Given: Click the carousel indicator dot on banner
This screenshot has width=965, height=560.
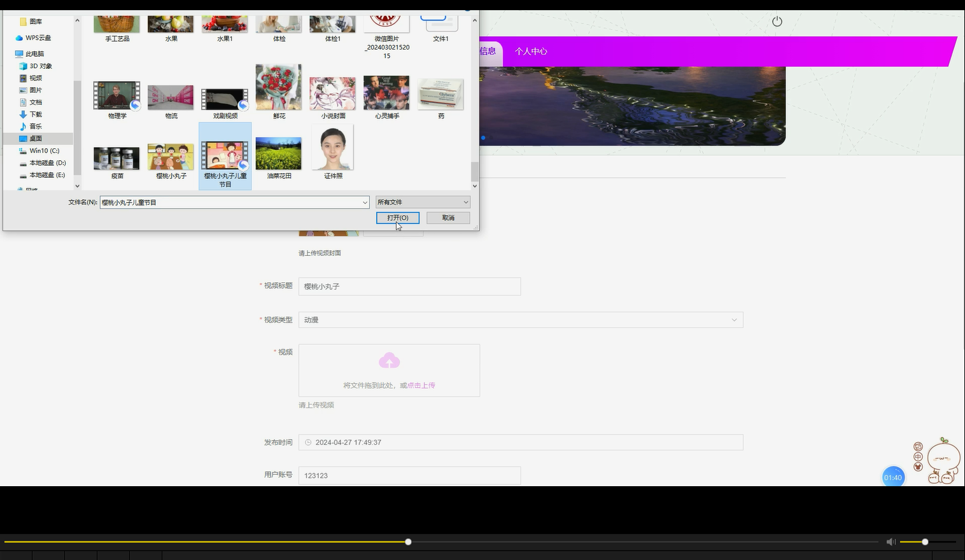Looking at the screenshot, I should click(483, 137).
